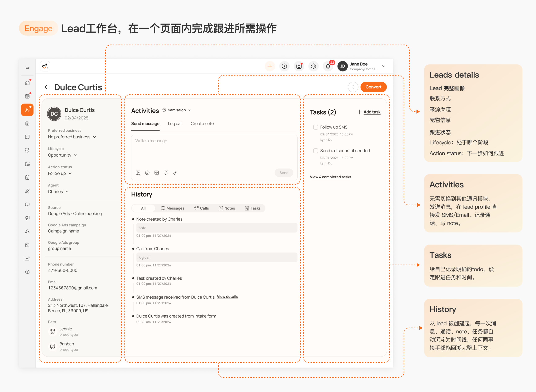Open the chat messages icon in sidebar
This screenshot has height=392, width=536.
[x=27, y=137]
